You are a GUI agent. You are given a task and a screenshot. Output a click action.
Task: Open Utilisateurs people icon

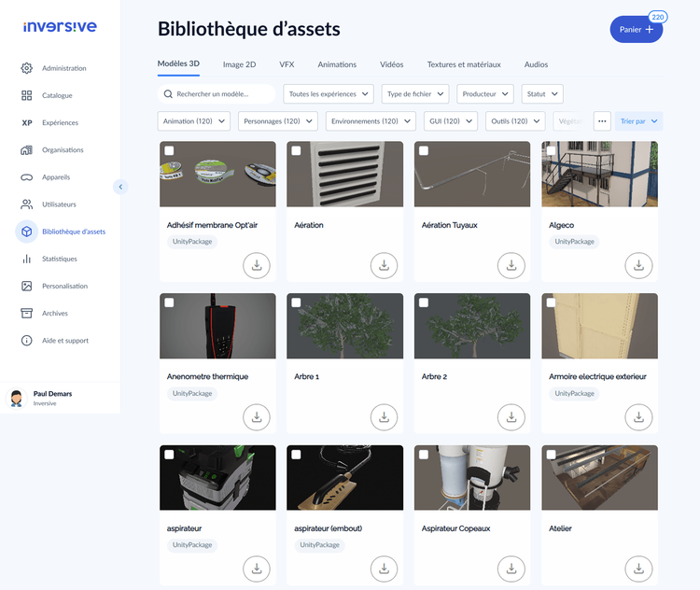27,204
